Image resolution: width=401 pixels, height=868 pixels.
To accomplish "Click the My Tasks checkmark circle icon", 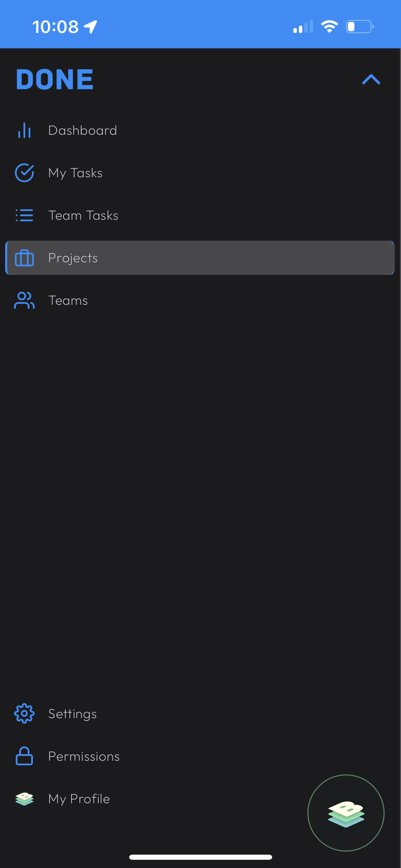I will pyautogui.click(x=24, y=173).
